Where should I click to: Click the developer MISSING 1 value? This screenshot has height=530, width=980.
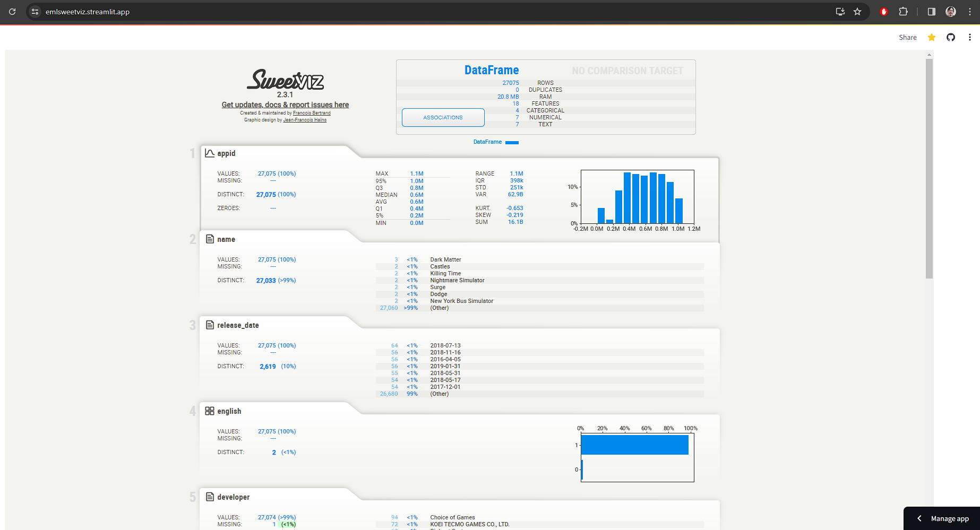(x=274, y=524)
